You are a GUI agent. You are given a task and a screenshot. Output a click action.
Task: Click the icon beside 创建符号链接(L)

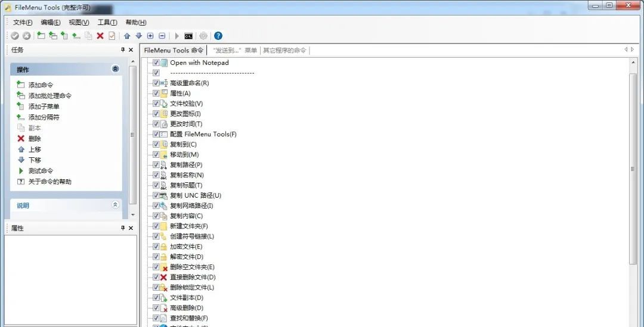(x=163, y=236)
